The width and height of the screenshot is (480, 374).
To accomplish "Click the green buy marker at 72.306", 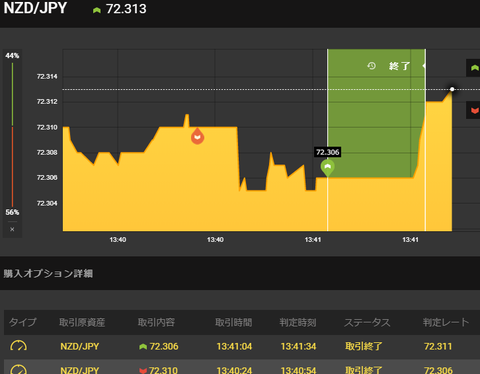I will click(x=328, y=167).
